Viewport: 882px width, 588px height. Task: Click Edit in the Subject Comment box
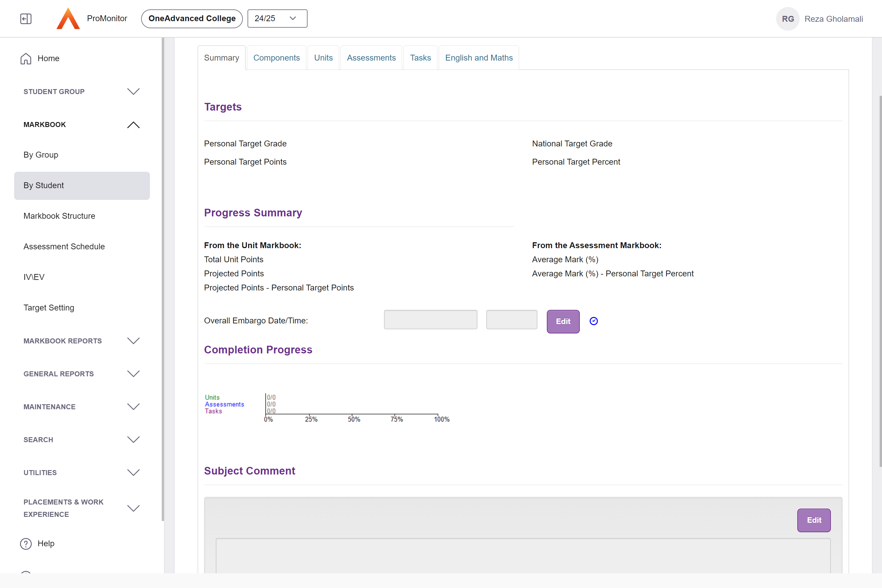tap(813, 520)
